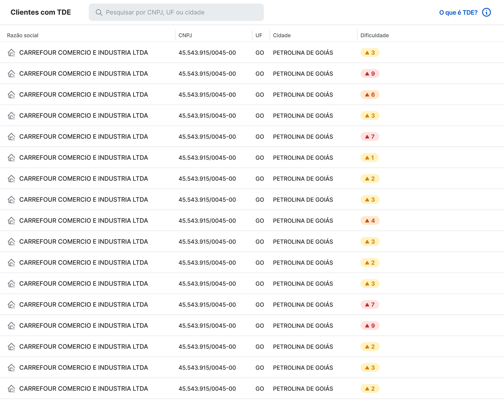This screenshot has width=504, height=420.
Task: Click the 'Dificuldade' column header
Action: tap(375, 35)
